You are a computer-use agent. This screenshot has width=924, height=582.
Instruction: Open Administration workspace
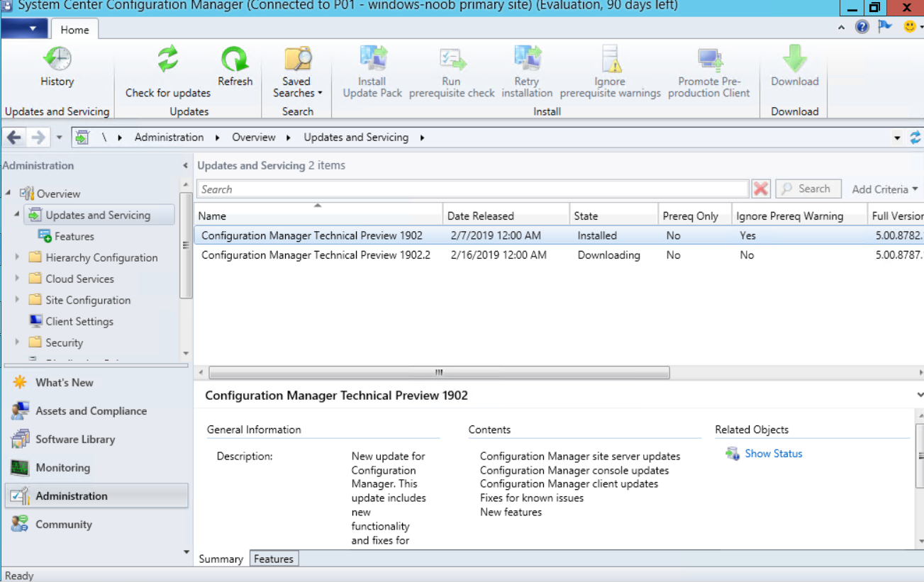tap(96, 496)
